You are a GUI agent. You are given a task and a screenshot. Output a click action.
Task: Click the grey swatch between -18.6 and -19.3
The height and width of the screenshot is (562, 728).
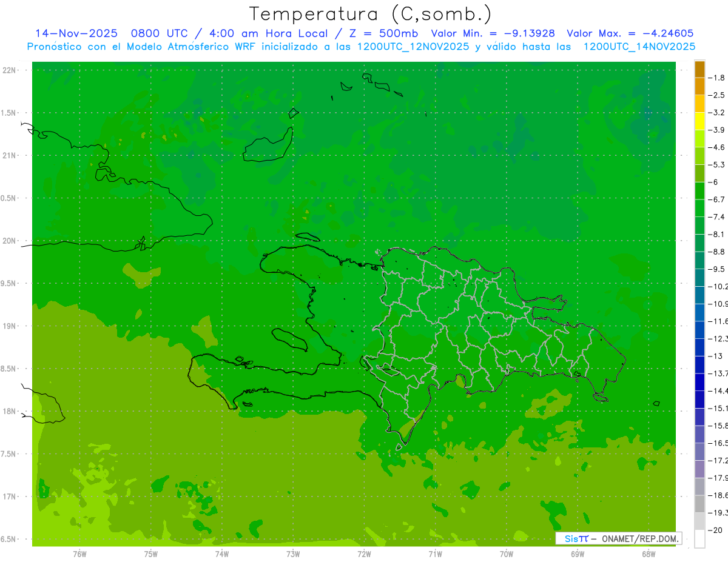coord(699,504)
